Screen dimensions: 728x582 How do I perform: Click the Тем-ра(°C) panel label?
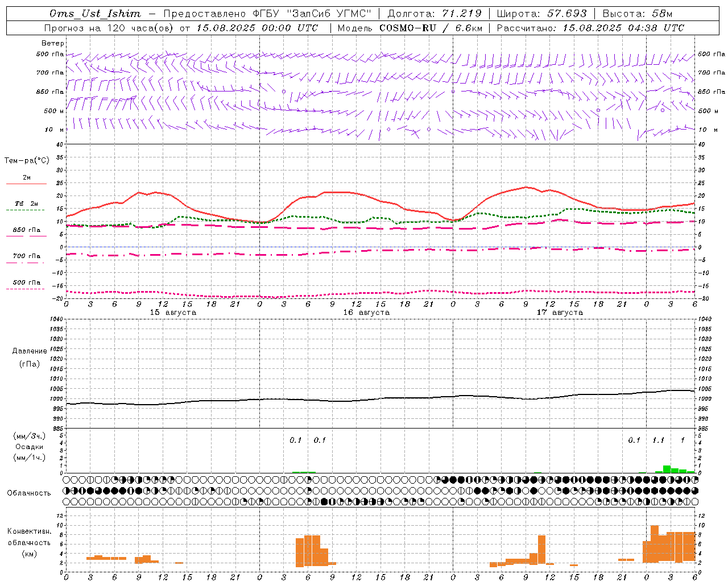pos(27,161)
